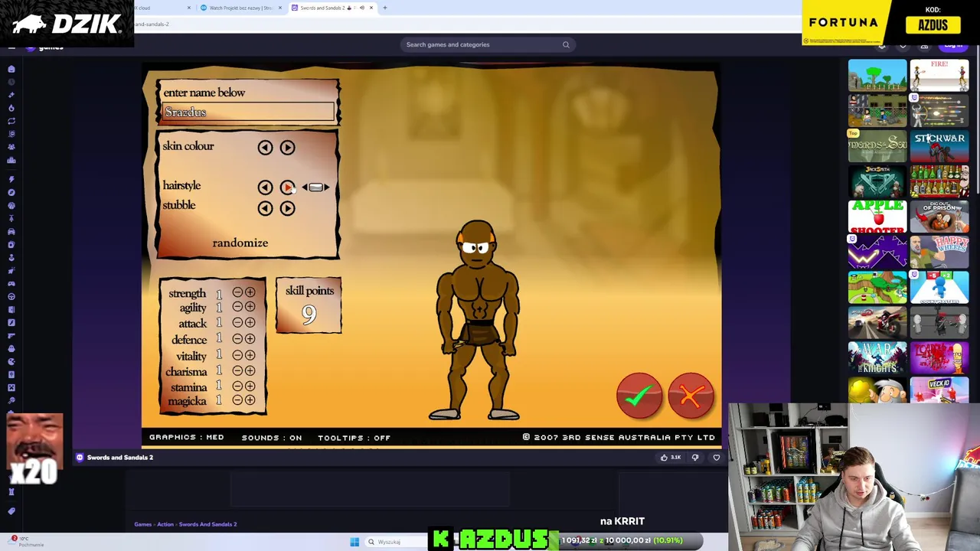This screenshot has width=980, height=551.
Task: Click the Action breadcrumb link
Action: pos(165,524)
